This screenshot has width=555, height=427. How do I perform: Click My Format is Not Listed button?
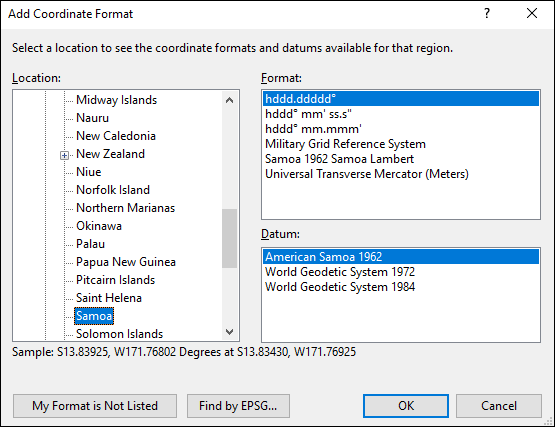tap(95, 406)
